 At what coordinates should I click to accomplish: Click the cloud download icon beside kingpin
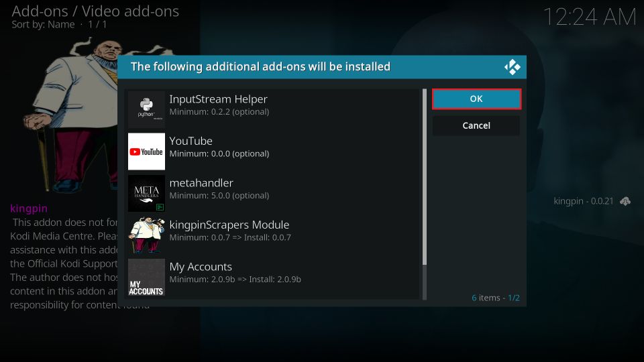(x=625, y=201)
